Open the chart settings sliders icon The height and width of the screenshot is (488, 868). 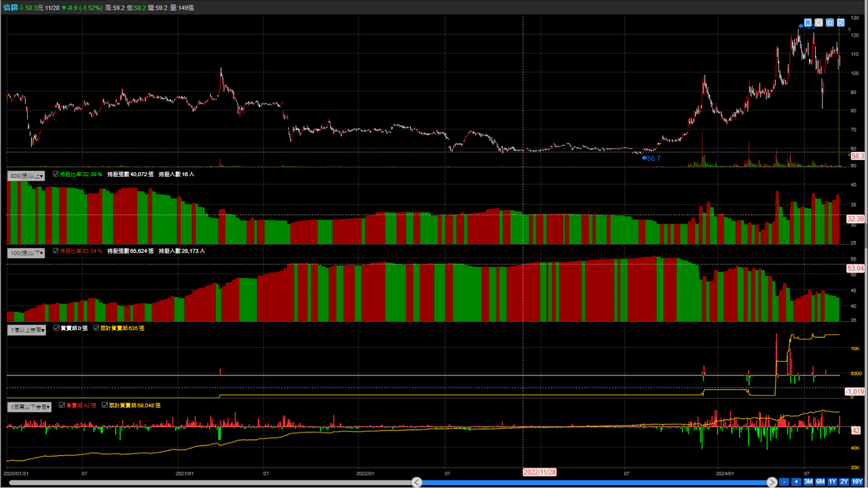[x=841, y=22]
